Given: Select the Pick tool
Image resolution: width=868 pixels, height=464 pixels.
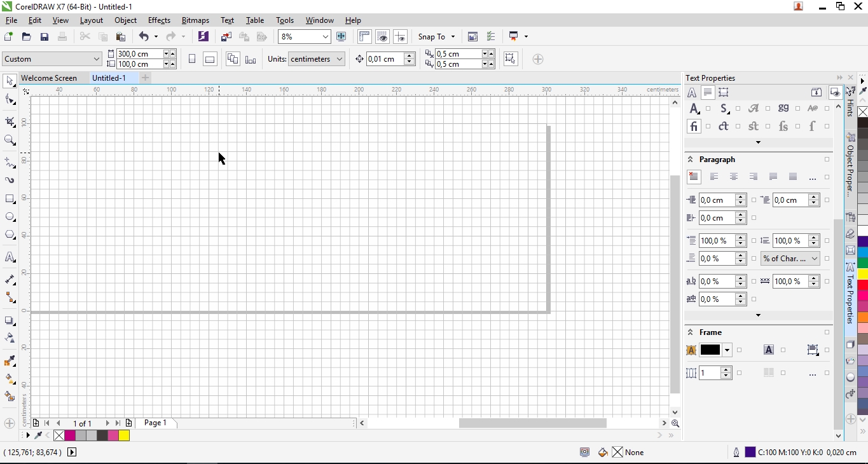Looking at the screenshot, I should pyautogui.click(x=10, y=81).
